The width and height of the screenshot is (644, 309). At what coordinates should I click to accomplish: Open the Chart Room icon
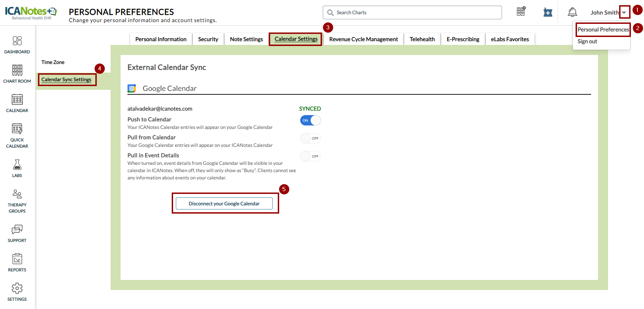pyautogui.click(x=17, y=71)
